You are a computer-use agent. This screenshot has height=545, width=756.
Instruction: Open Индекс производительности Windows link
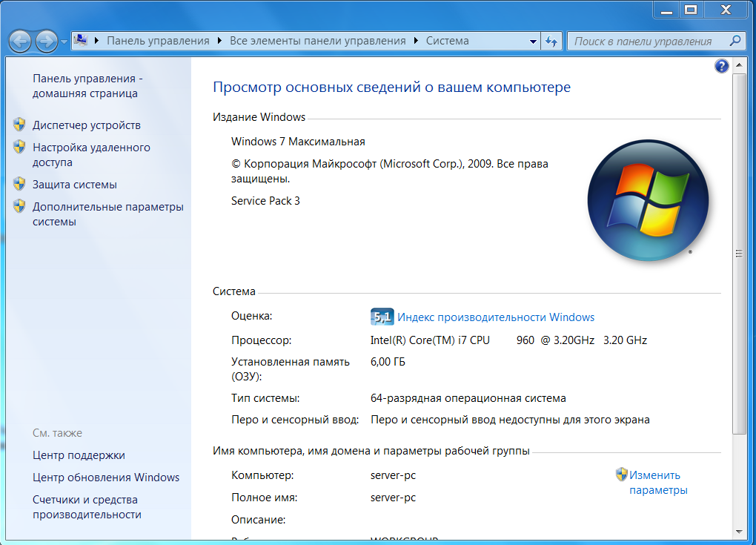point(496,317)
